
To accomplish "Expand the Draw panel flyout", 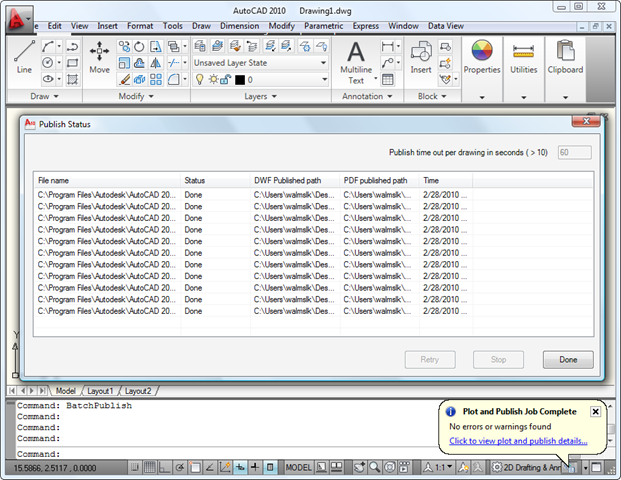I will (38, 96).
